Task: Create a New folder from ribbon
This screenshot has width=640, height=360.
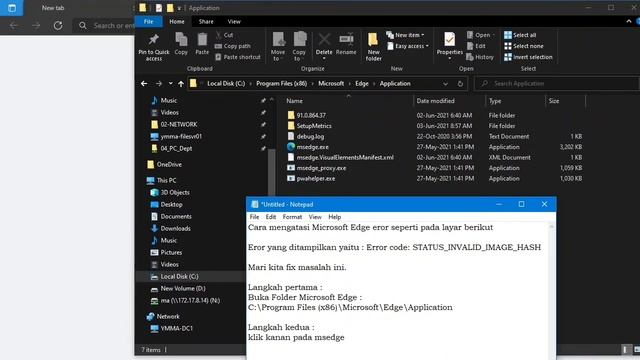Action: [x=373, y=46]
